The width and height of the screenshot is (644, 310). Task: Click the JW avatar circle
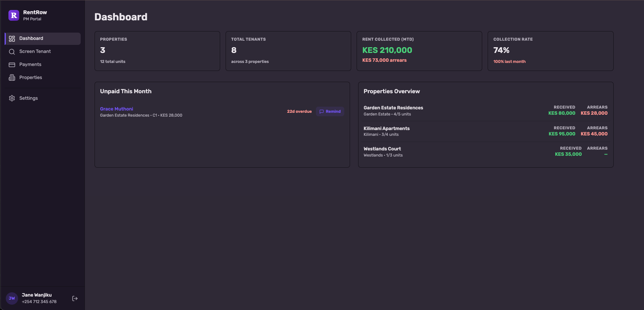tap(12, 298)
